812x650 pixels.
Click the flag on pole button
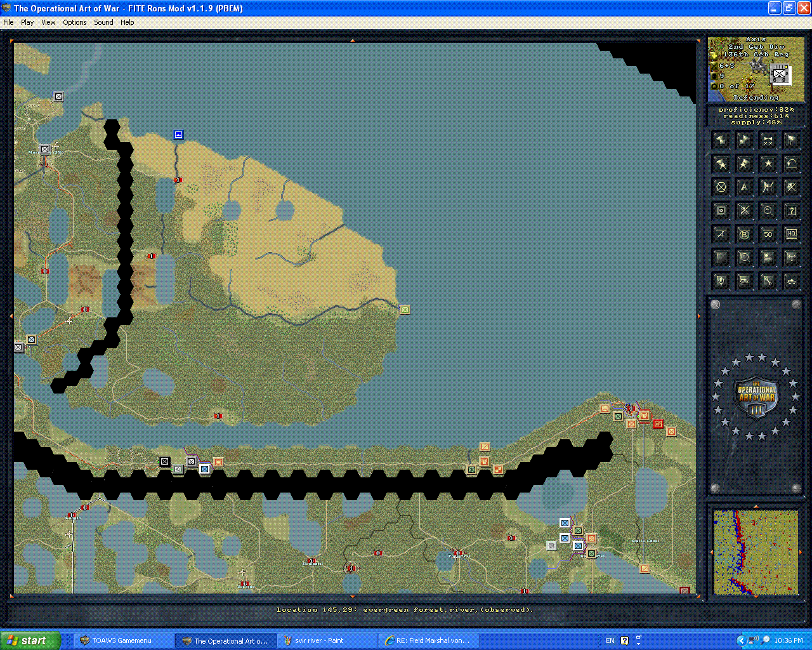point(792,140)
